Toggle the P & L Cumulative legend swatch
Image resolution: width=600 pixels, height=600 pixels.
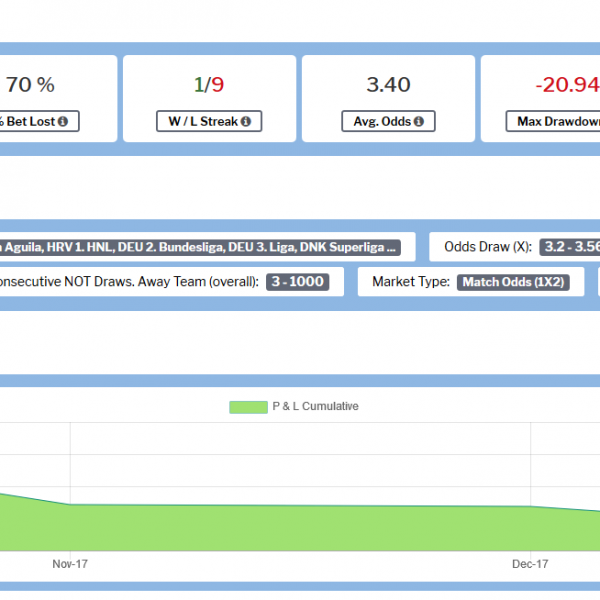(248, 407)
